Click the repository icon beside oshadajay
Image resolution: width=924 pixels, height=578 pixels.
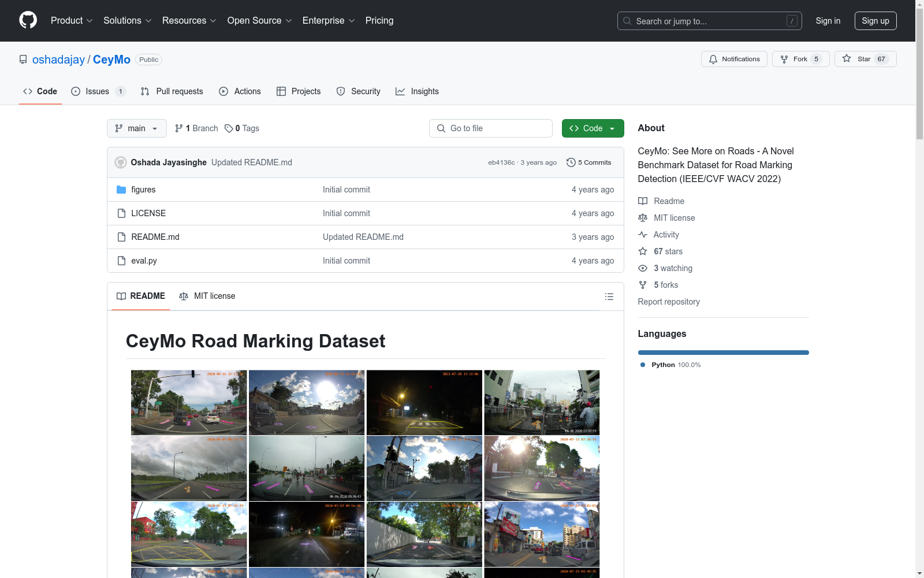point(23,60)
